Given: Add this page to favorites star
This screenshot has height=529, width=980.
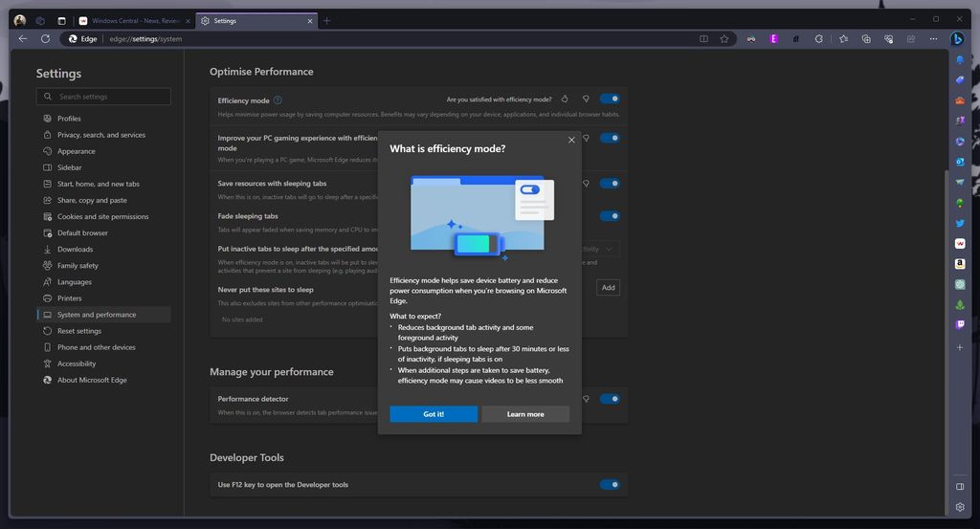Looking at the screenshot, I should (724, 38).
